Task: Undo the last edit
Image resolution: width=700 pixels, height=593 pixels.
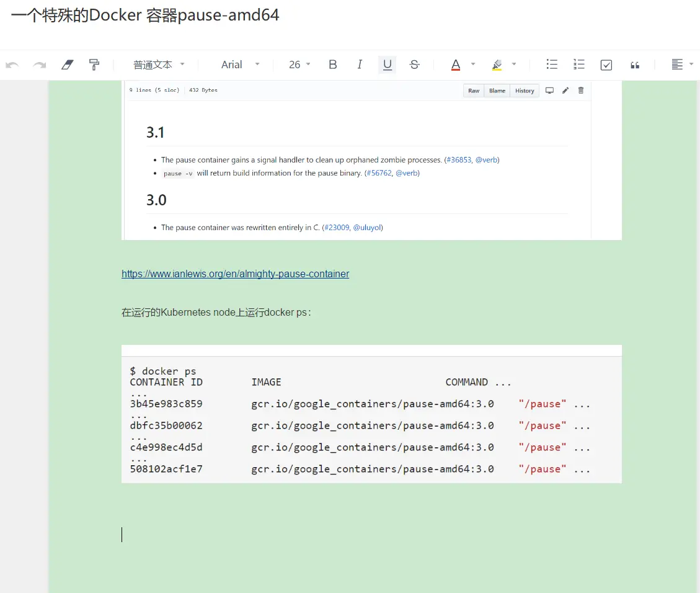Action: tap(12, 65)
